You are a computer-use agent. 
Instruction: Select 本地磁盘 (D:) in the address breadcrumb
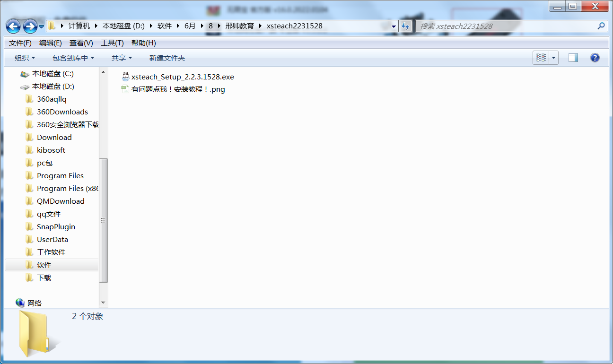tap(123, 26)
